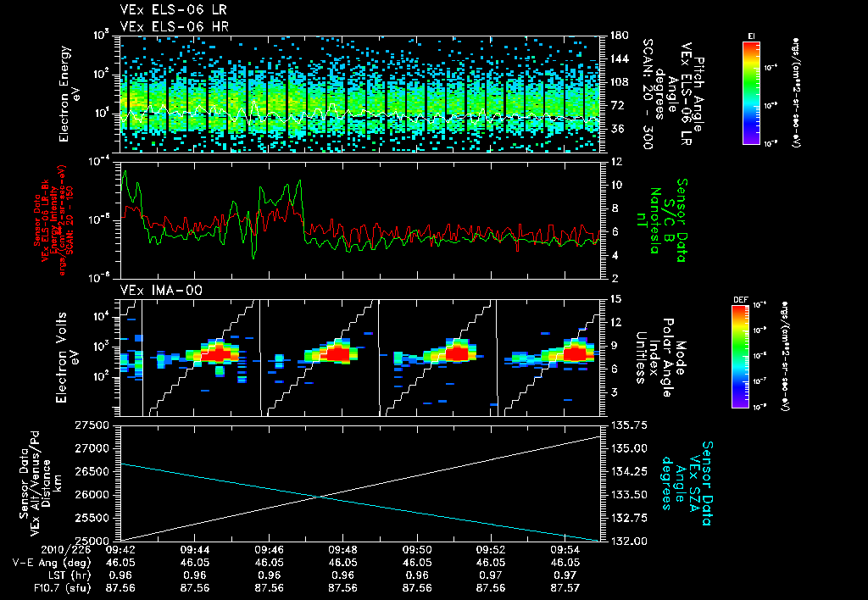Select the "09:50" time tick label

(417, 550)
